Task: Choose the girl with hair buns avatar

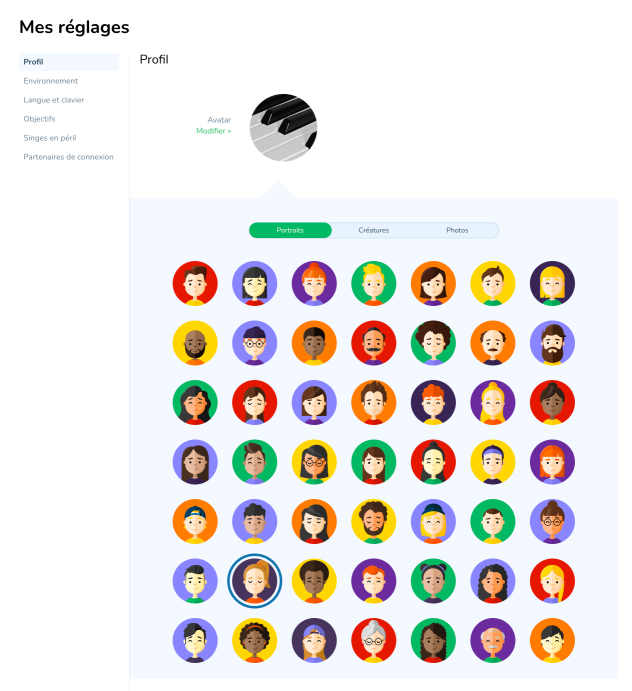Action: point(433,581)
